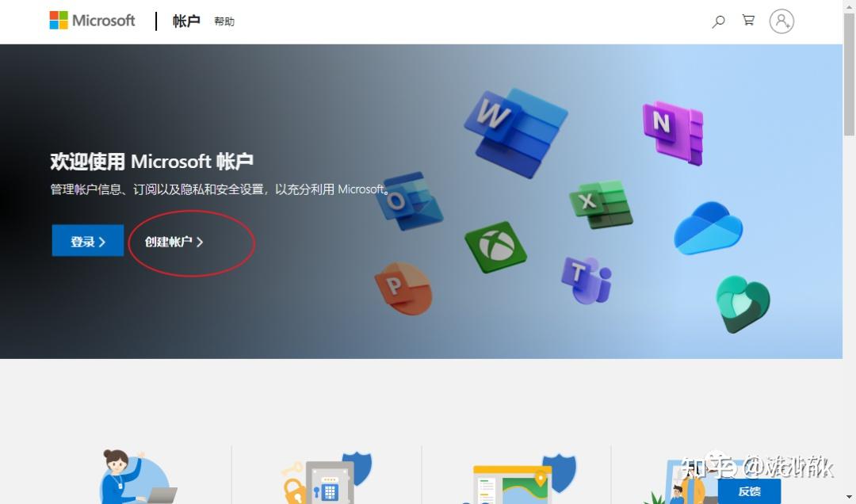Image resolution: width=856 pixels, height=504 pixels.
Task: Open the search magnifier icon
Action: coord(718,21)
